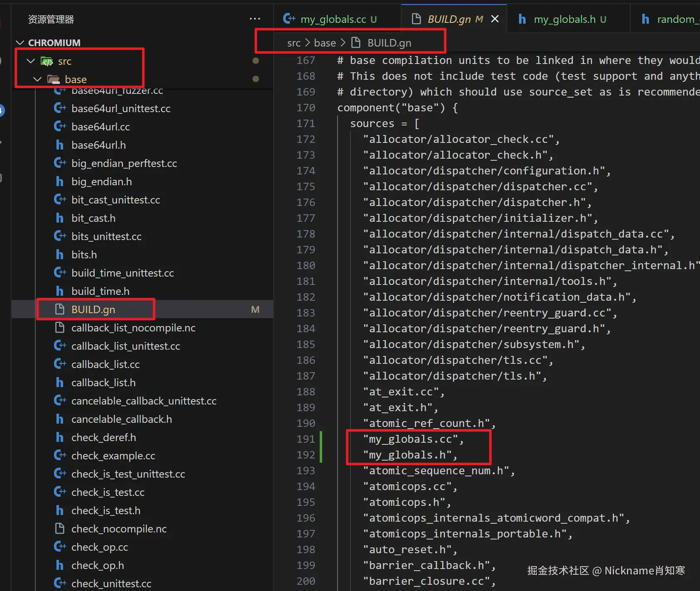The height and width of the screenshot is (591, 700).
Task: Open Explorer more actions ellipsis menu
Action: pyautogui.click(x=255, y=19)
